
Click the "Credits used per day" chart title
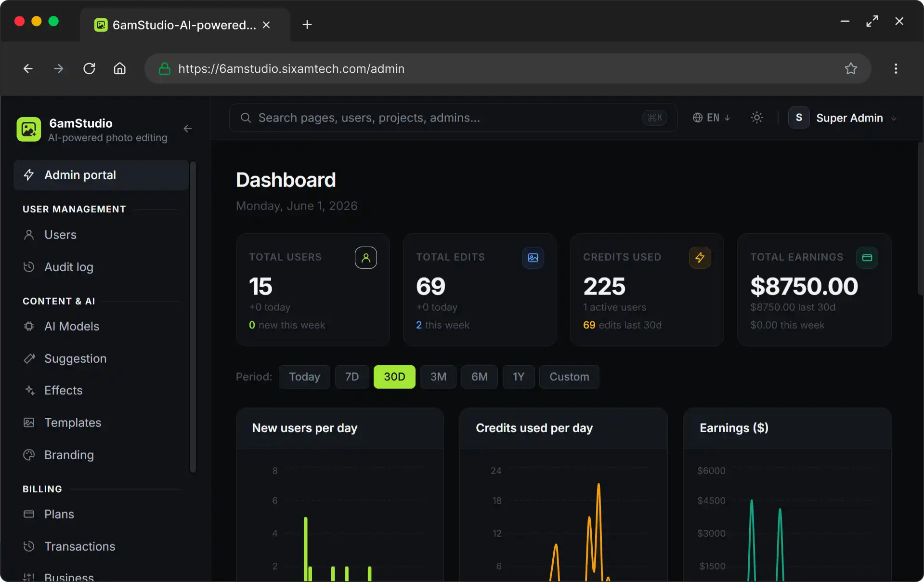[534, 428]
